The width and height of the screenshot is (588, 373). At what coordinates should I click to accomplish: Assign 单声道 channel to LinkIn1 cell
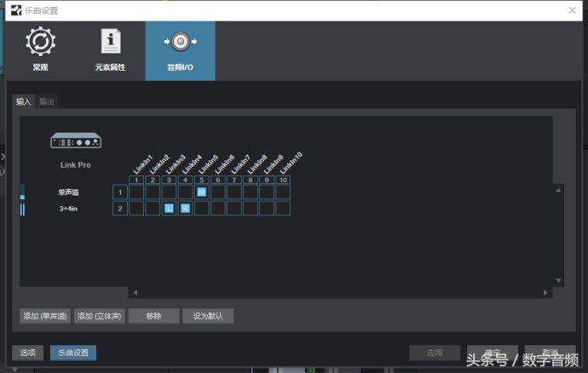pos(136,192)
